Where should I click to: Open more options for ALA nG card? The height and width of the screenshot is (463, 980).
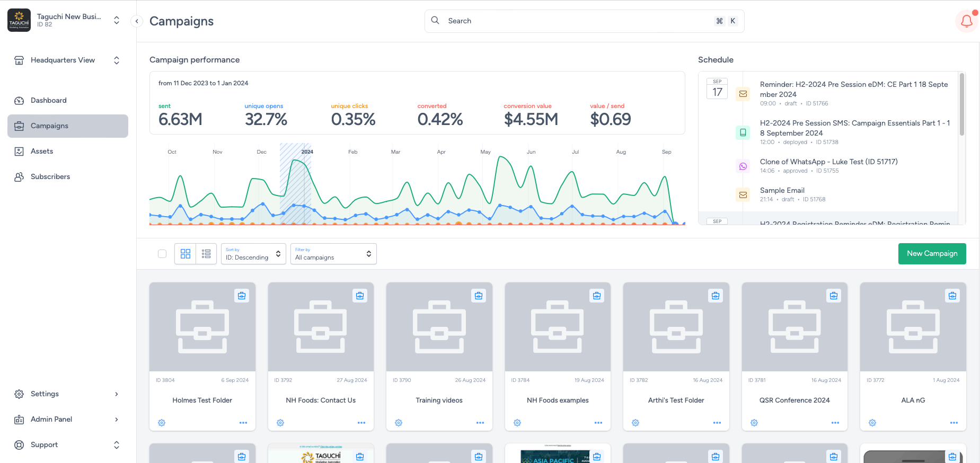954,423
